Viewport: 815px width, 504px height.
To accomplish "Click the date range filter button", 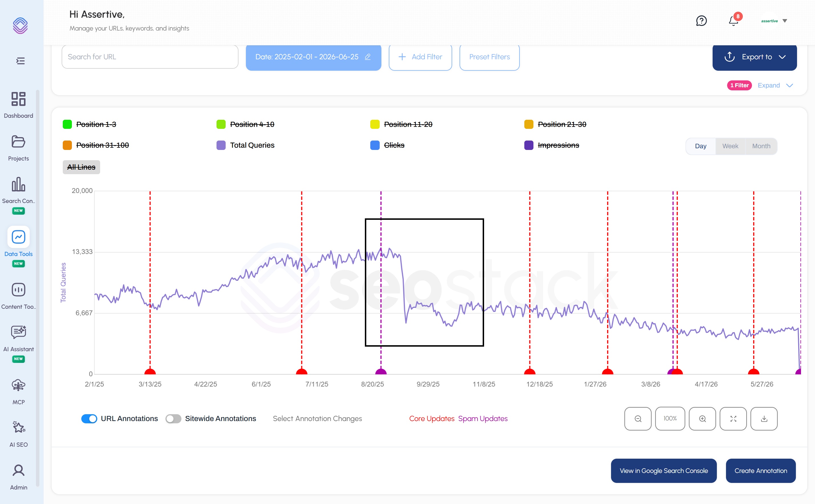I will click(313, 57).
